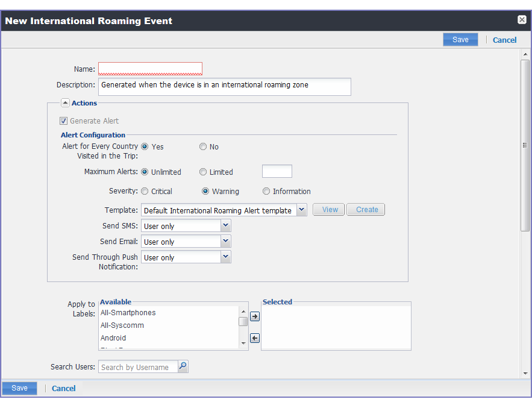This screenshot has width=532, height=405.
Task: Click the Available list scroll-down arrow
Action: [243, 342]
